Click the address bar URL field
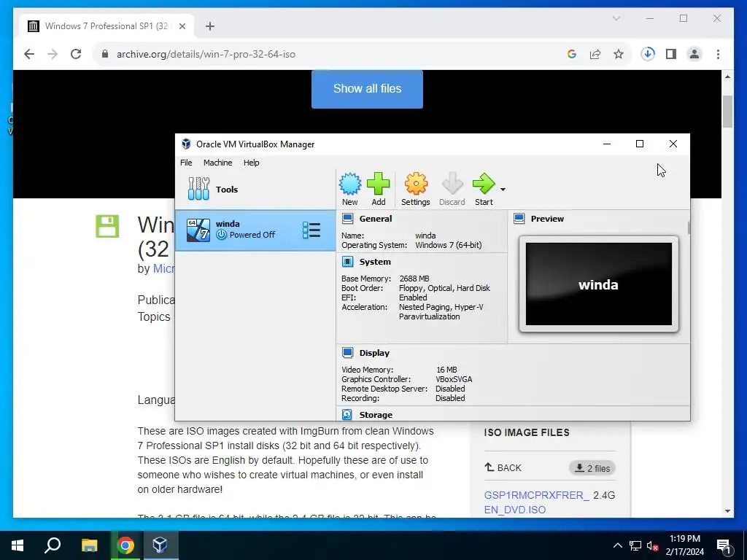 click(x=333, y=54)
